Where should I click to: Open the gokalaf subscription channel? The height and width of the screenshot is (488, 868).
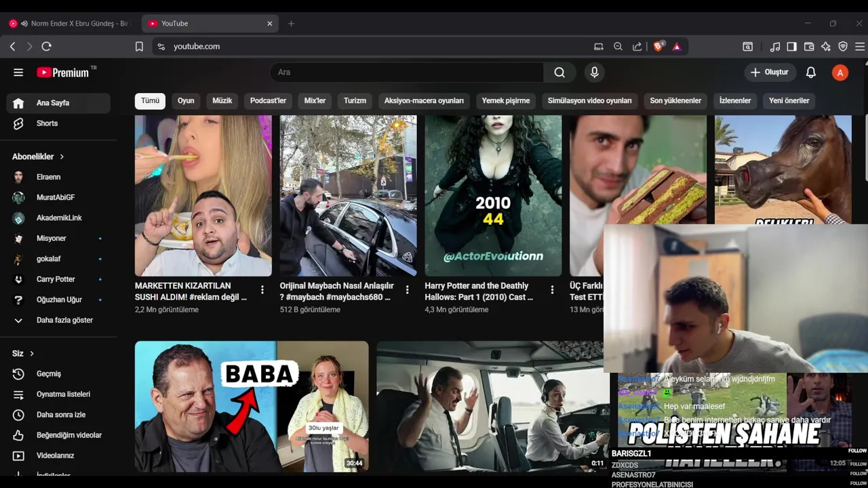(58, 259)
